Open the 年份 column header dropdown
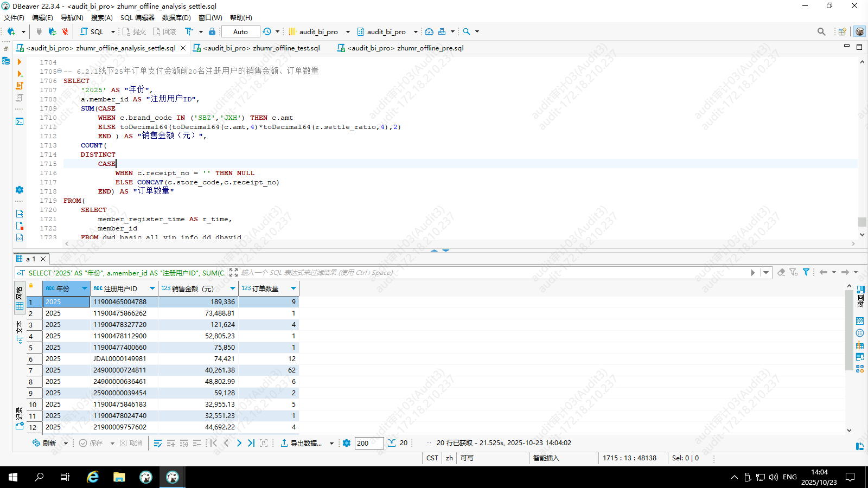Viewport: 868px width, 488px height. coord(84,288)
